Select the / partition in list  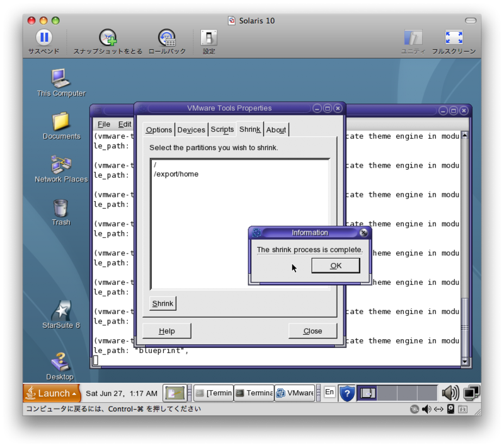tap(240, 165)
